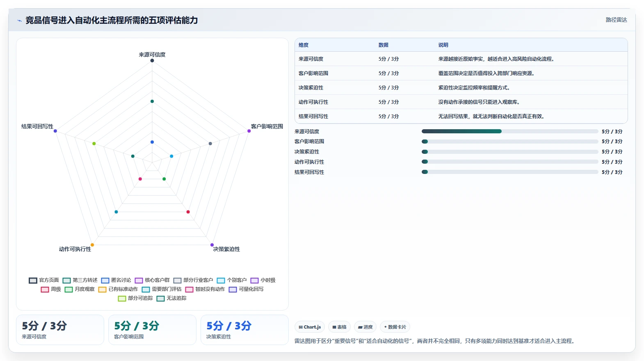The height and width of the screenshot is (361, 644).
Task: Click the footer note about 雷达图
Action: [435, 341]
